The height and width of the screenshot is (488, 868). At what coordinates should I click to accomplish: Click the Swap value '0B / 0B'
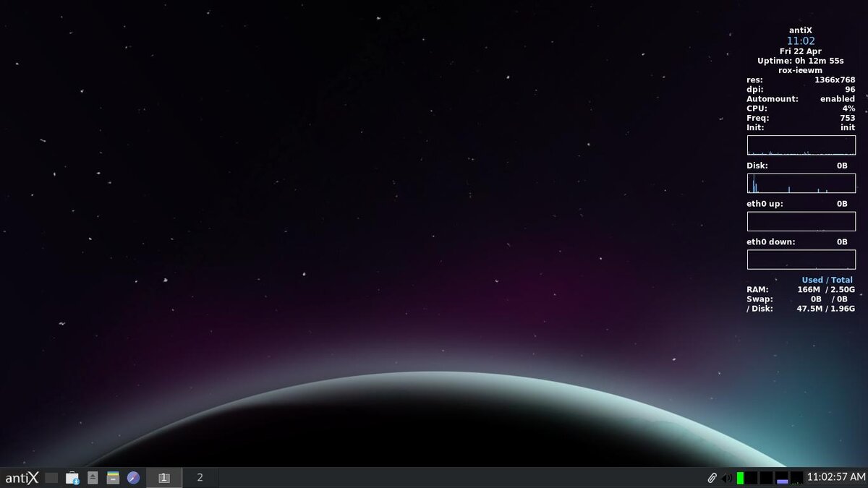click(x=829, y=299)
